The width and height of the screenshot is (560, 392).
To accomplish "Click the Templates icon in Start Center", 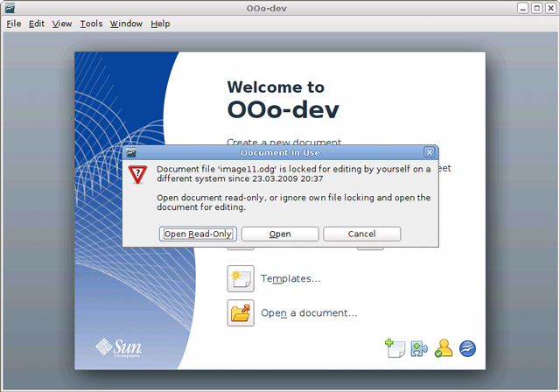I will tap(241, 278).
